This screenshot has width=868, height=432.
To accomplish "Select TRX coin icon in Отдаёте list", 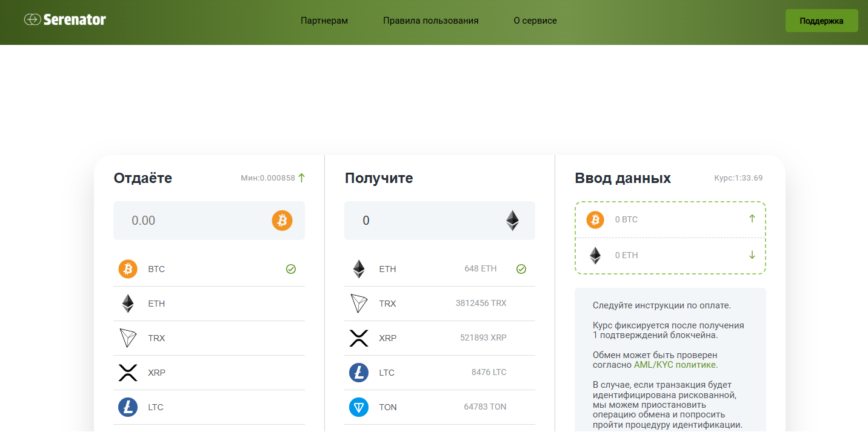I will pos(128,338).
